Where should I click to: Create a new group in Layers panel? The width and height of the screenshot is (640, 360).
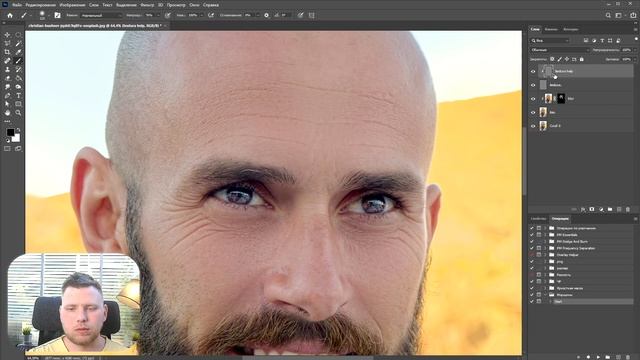coord(610,209)
